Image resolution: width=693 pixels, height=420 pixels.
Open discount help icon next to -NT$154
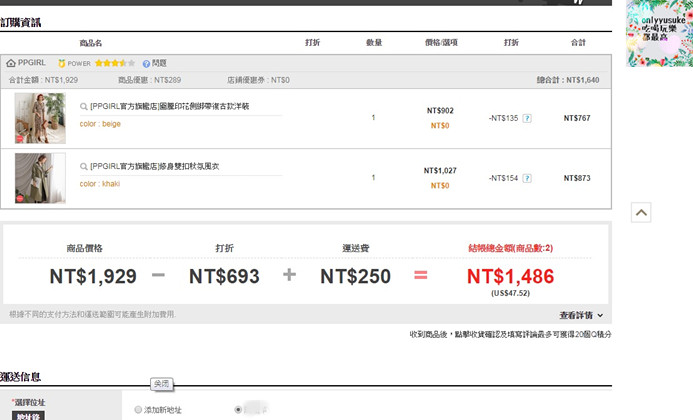[527, 178]
